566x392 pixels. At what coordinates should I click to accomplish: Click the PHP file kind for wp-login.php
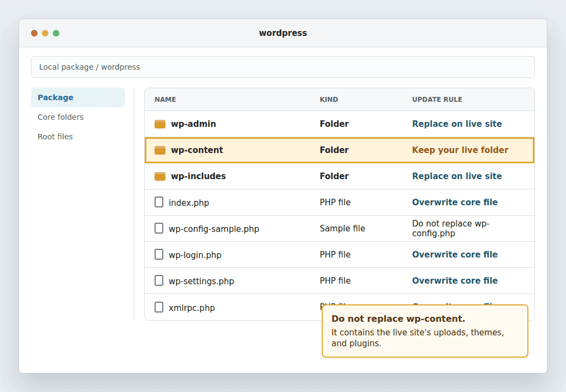335,254
